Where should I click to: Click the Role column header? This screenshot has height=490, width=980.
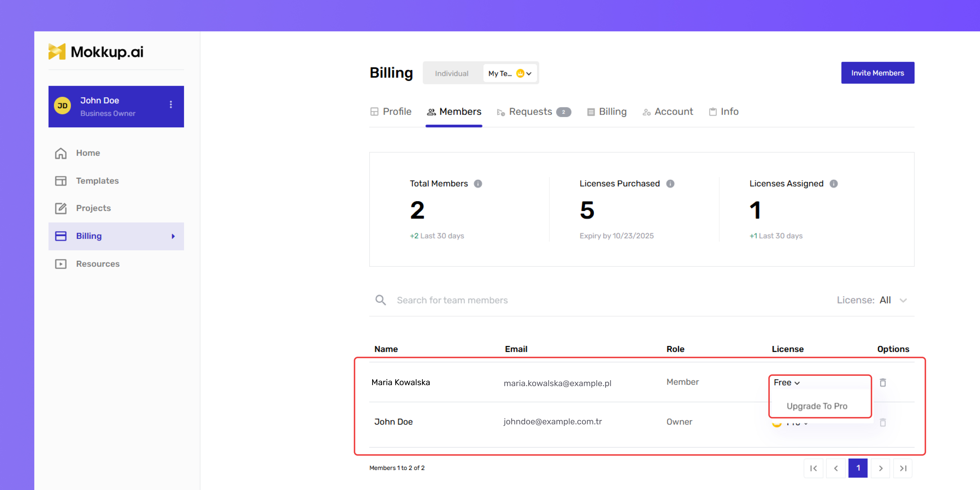click(x=675, y=349)
